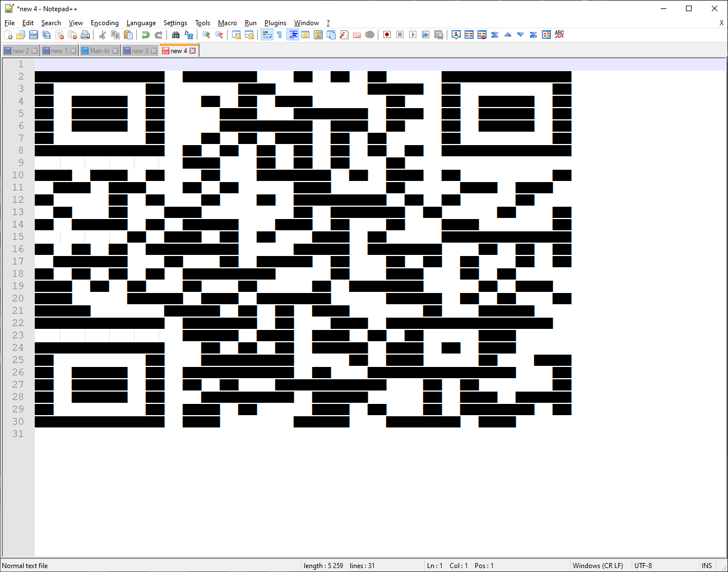
Task: Open the Edit menu
Action: click(28, 23)
